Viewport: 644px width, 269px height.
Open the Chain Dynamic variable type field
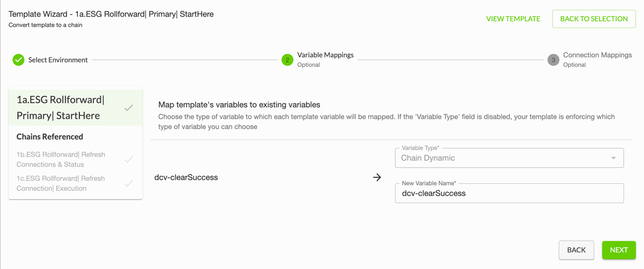click(501, 158)
